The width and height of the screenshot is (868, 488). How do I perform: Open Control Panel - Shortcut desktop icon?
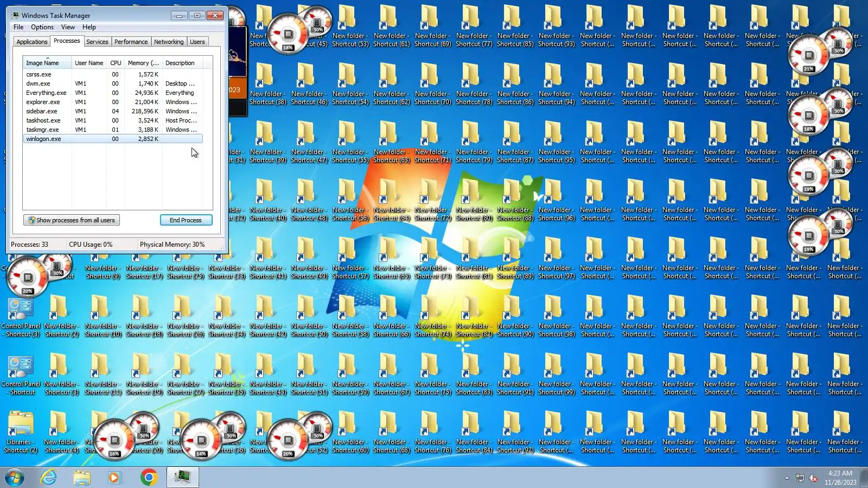coord(21,375)
